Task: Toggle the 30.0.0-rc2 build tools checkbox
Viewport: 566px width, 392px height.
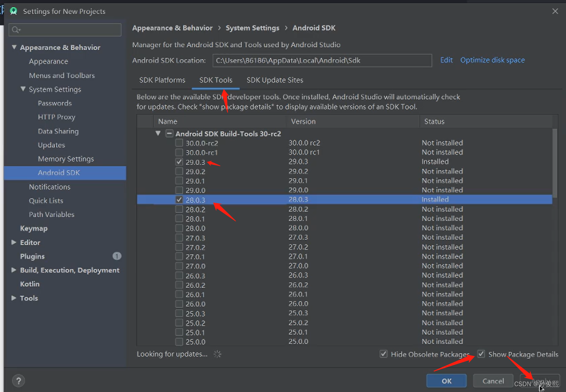Action: coord(179,143)
